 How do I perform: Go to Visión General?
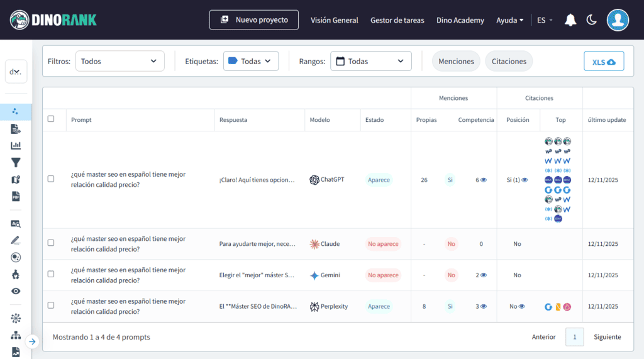(335, 20)
